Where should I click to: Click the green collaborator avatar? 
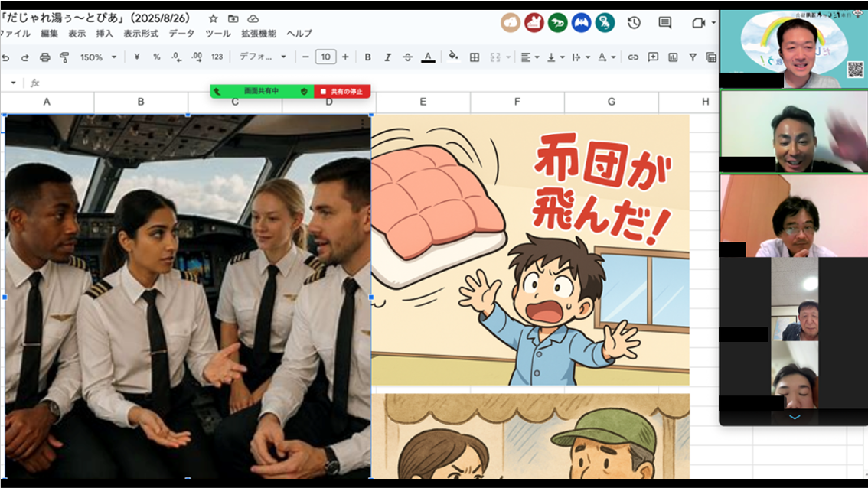click(557, 23)
